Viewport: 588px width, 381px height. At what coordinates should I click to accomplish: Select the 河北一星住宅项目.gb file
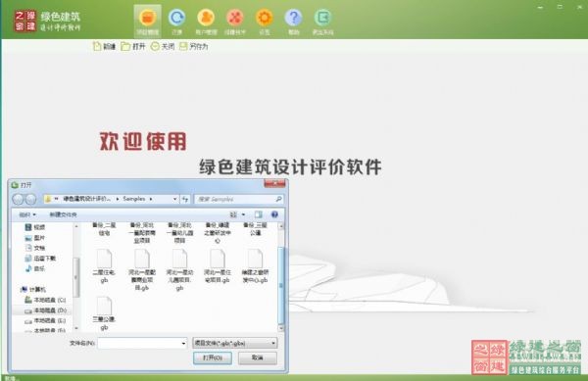(218, 266)
